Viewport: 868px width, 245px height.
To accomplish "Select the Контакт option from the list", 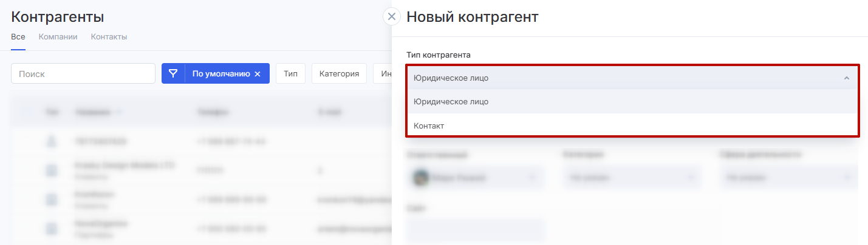I will point(429,126).
